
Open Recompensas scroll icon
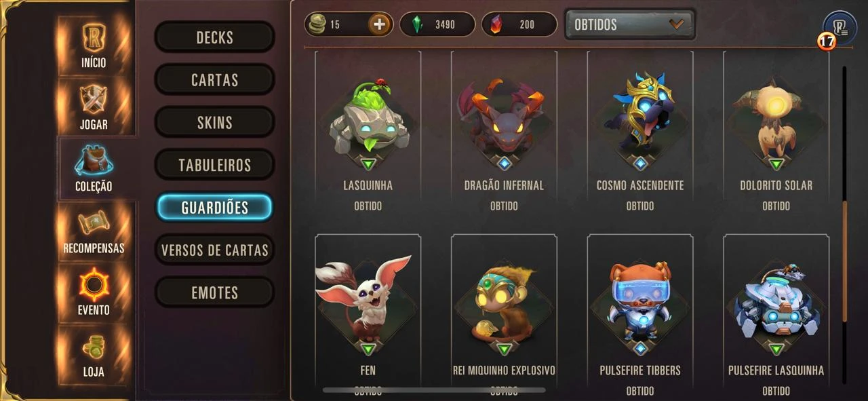[x=94, y=231]
